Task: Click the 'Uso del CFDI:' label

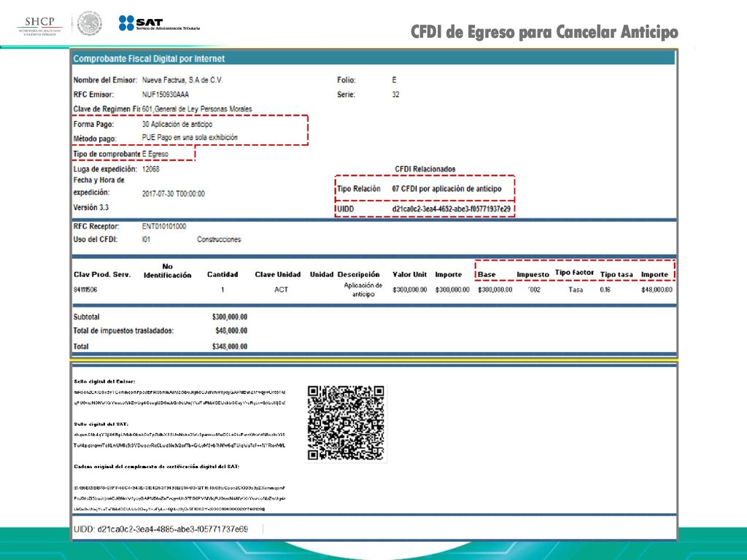Action: coord(96,239)
